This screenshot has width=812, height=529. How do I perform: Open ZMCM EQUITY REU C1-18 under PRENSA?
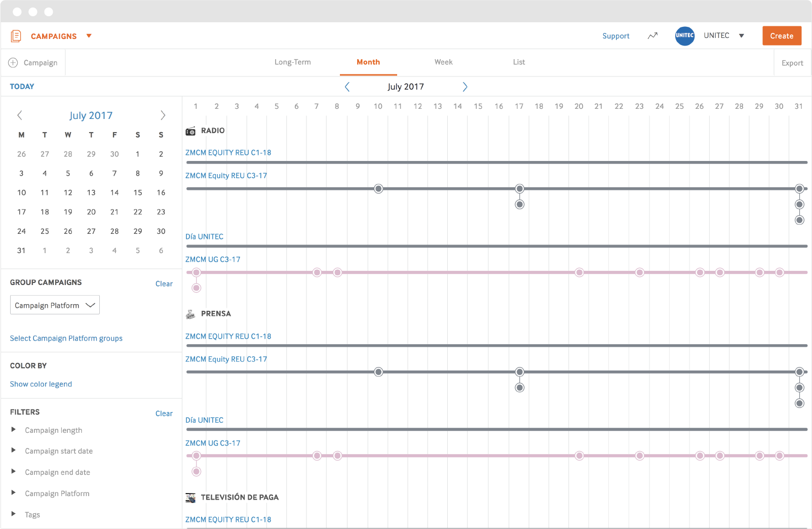pos(228,336)
